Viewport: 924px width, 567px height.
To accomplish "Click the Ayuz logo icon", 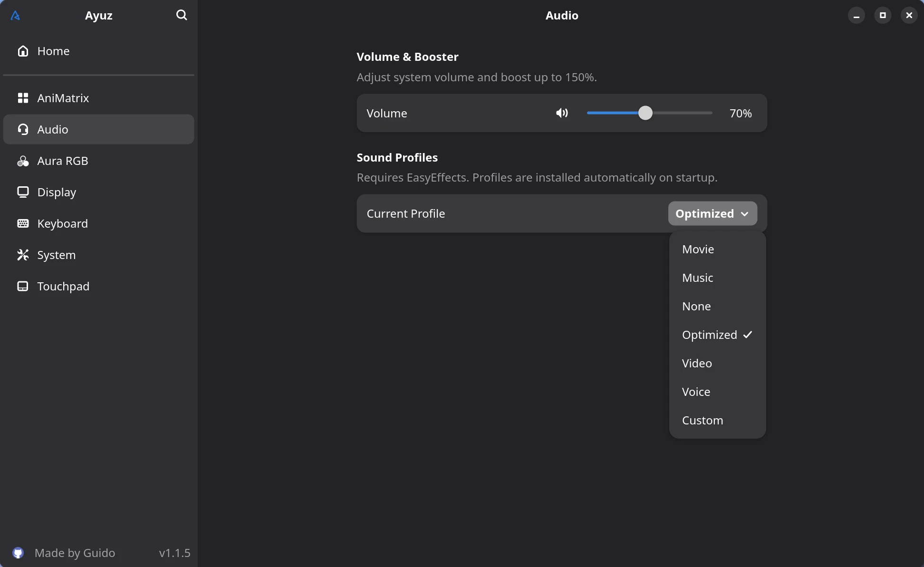I will point(15,16).
